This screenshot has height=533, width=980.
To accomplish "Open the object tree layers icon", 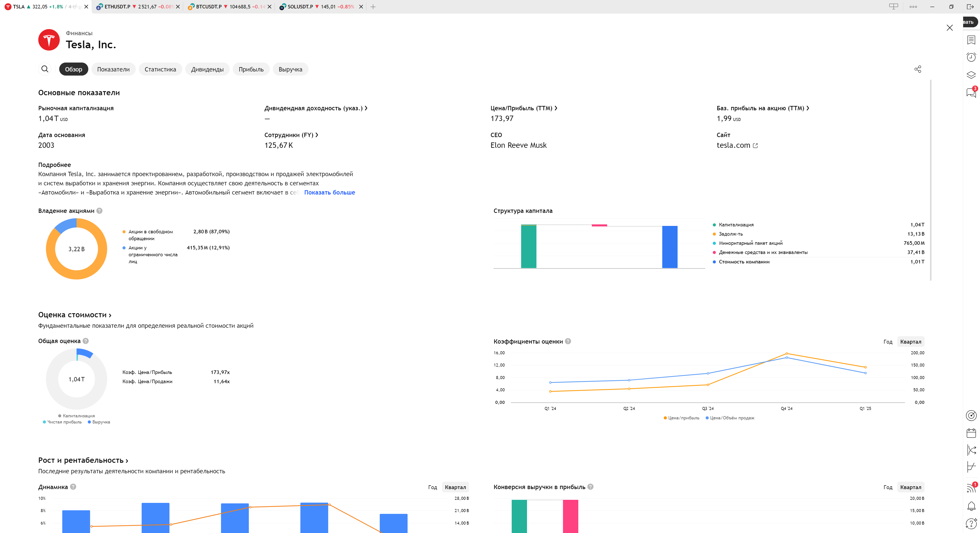I will point(971,75).
